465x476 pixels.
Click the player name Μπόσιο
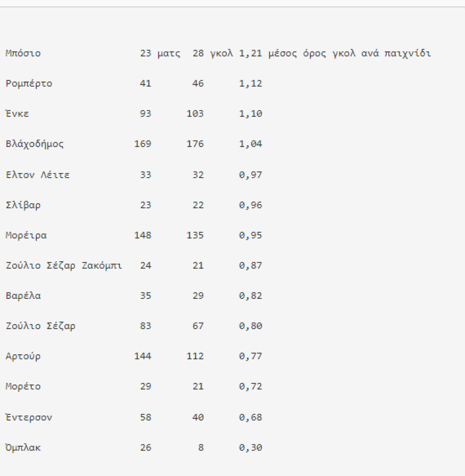[x=23, y=53]
